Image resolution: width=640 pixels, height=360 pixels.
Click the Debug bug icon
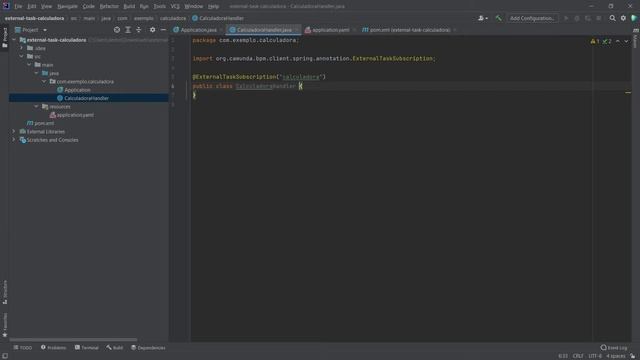pyautogui.click(x=576, y=18)
